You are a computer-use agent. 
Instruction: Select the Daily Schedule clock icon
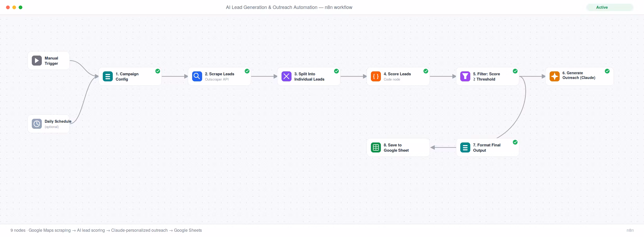click(x=37, y=124)
